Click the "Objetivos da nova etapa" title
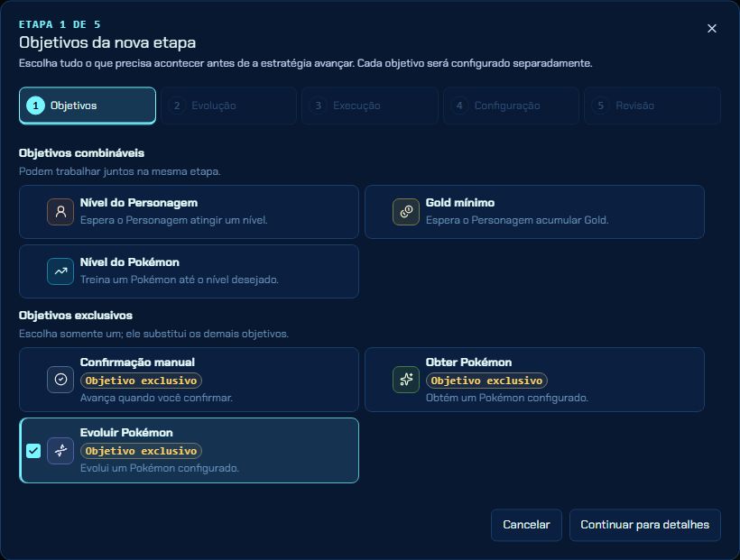Viewport: 740px width, 560px height. [x=107, y=42]
